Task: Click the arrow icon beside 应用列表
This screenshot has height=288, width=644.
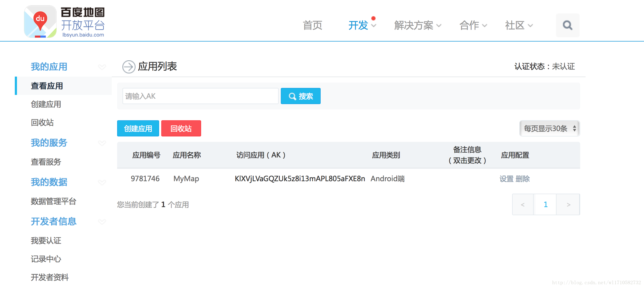Action: [x=129, y=67]
